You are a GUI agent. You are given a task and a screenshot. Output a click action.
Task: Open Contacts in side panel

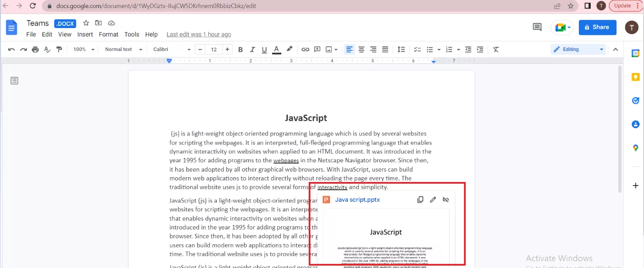tap(636, 124)
